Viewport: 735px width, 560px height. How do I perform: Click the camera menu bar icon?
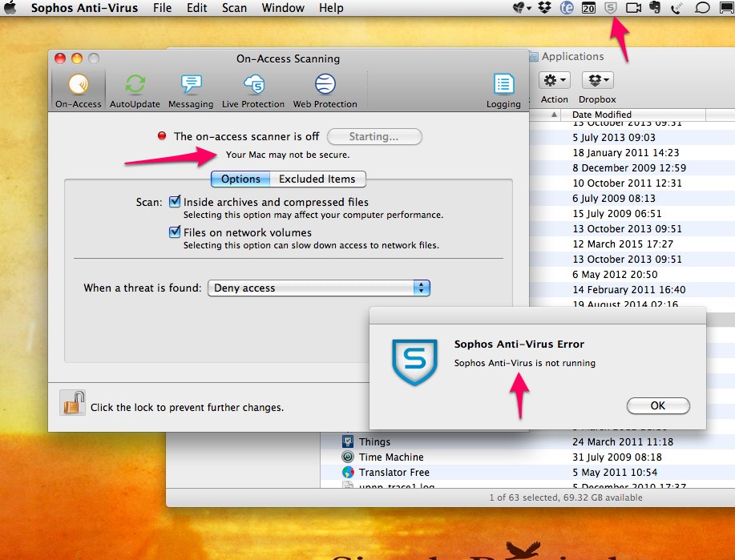[x=633, y=7]
